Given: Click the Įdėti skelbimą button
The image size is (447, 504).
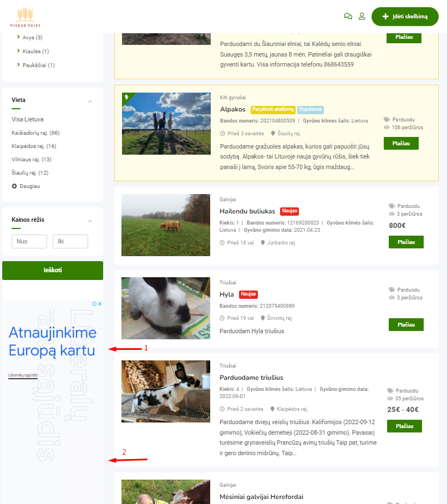Looking at the screenshot, I should click(x=405, y=17).
